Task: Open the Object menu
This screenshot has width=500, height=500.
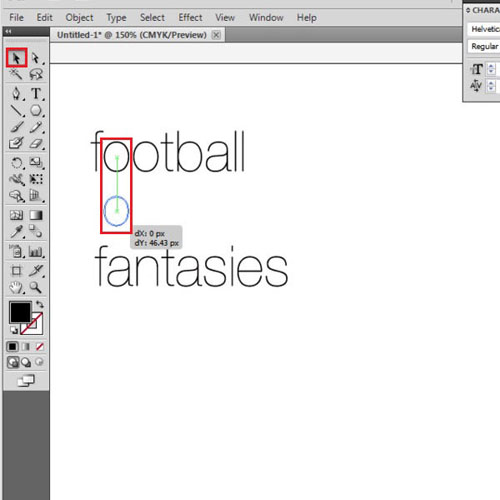Action: point(79,17)
